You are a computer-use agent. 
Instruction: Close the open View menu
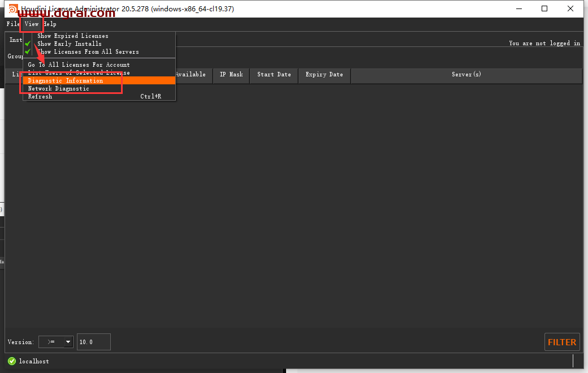pyautogui.click(x=32, y=24)
